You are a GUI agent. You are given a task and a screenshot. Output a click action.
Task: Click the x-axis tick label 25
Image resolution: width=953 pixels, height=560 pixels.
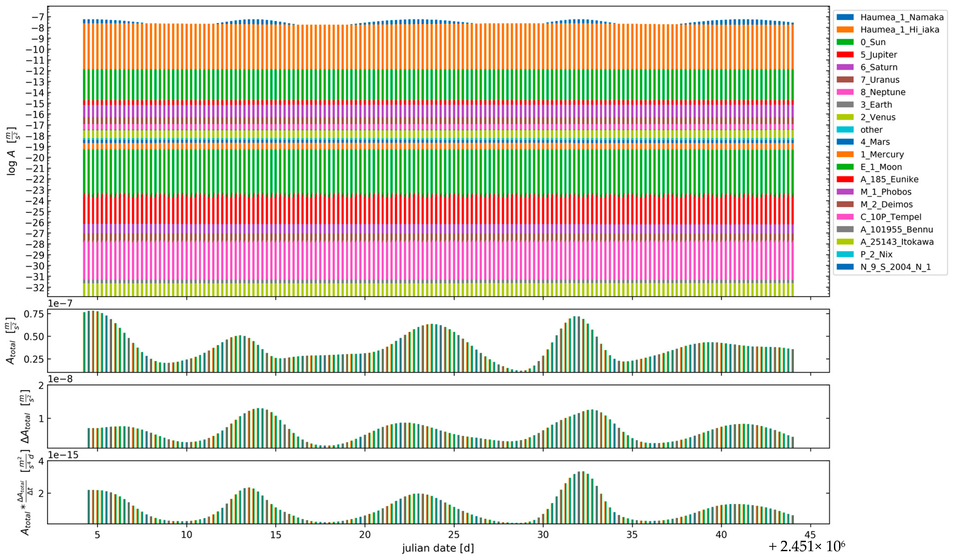tap(453, 535)
